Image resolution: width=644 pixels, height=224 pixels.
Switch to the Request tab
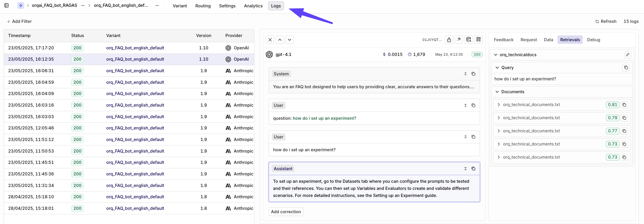(529, 40)
